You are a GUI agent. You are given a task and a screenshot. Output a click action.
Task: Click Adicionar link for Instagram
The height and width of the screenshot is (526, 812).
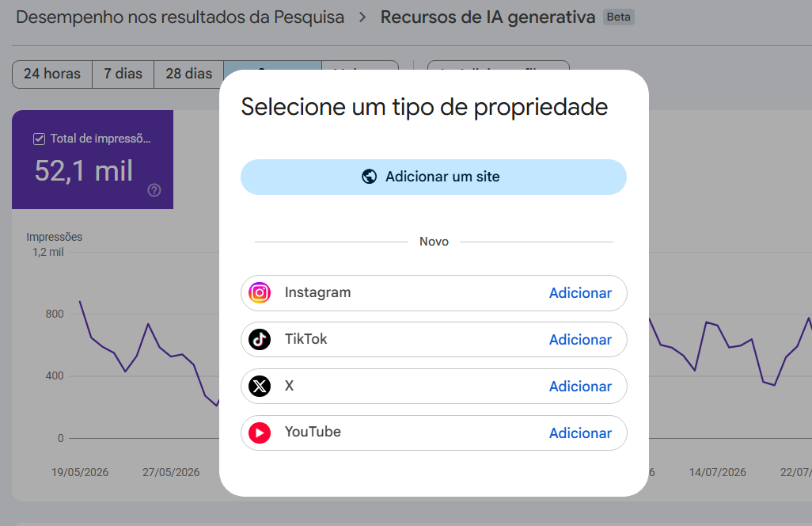coord(580,293)
